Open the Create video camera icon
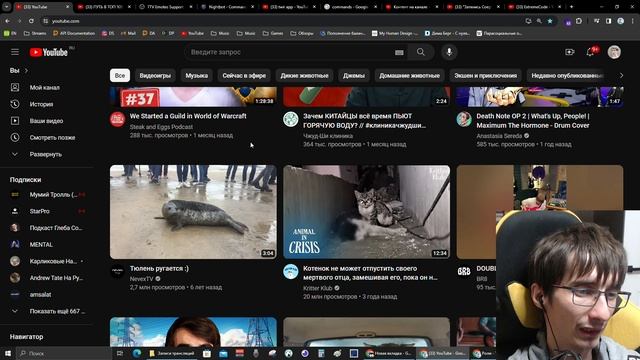The width and height of the screenshot is (640, 360). 569,52
